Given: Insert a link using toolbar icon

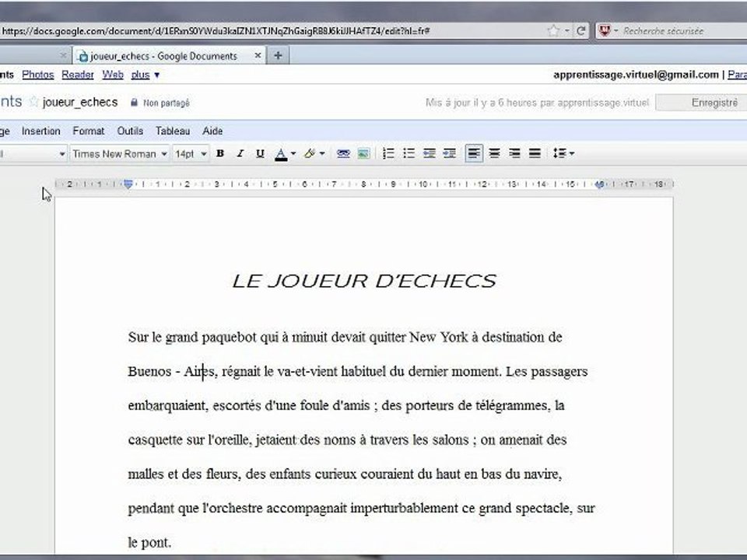Looking at the screenshot, I should [x=343, y=154].
